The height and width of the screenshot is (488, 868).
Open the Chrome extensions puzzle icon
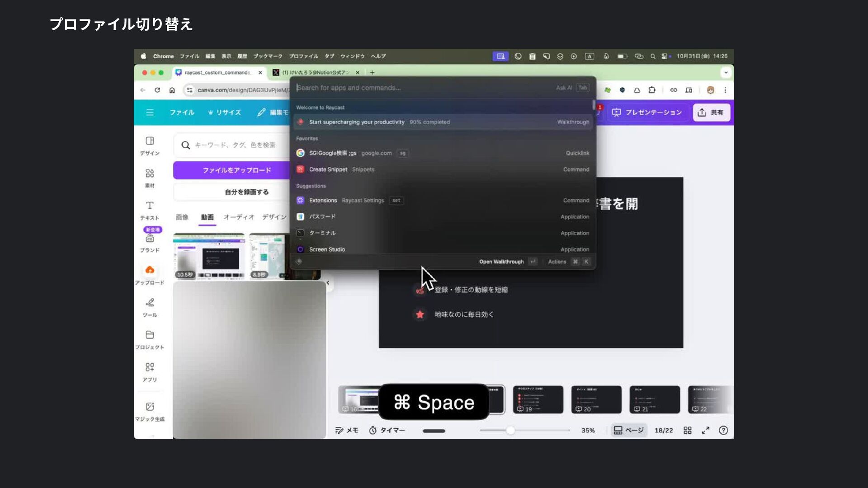652,90
